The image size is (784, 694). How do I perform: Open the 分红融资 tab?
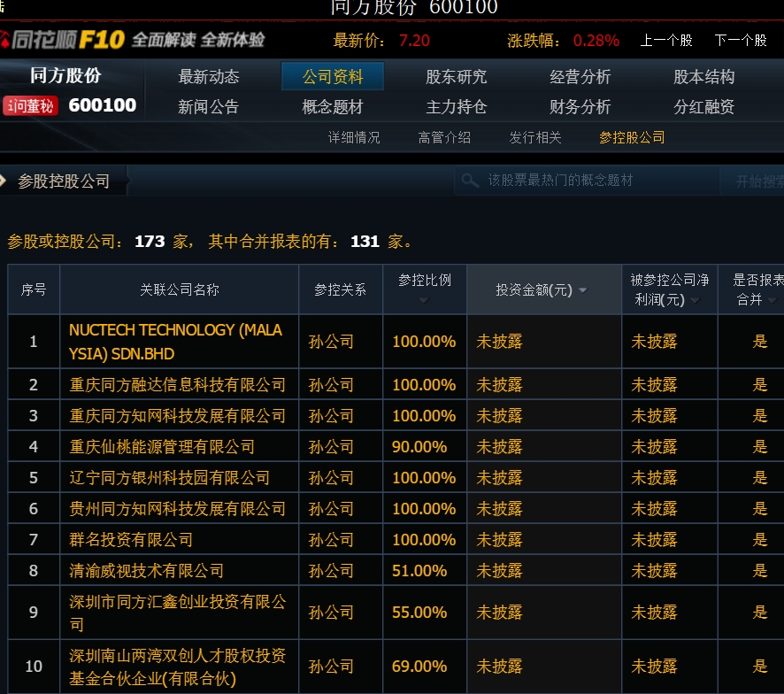[x=704, y=106]
